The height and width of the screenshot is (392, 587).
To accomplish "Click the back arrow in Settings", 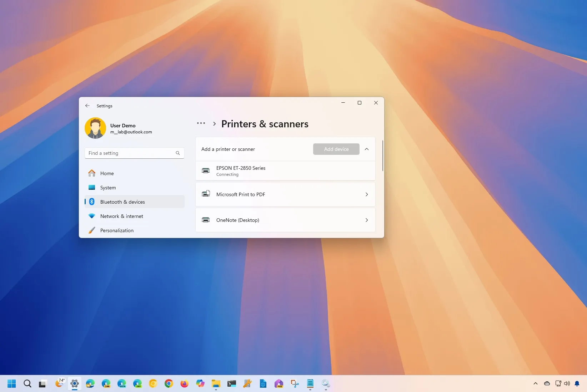I will tap(87, 106).
